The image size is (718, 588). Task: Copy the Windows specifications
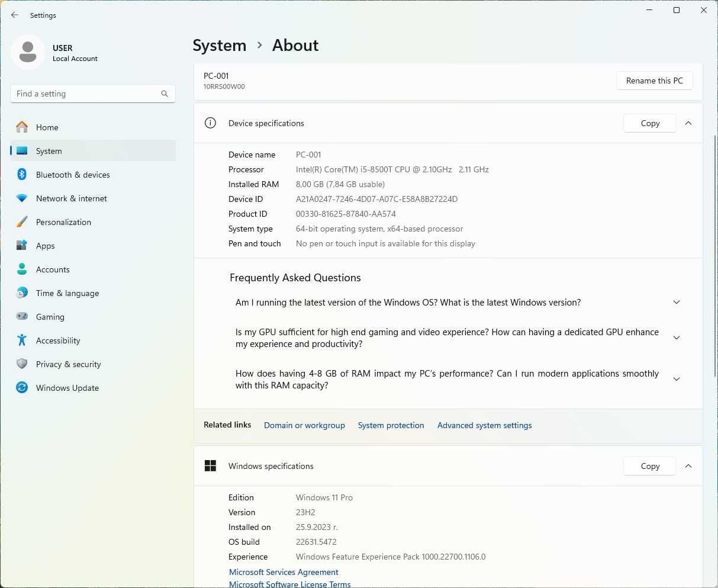[x=650, y=466]
